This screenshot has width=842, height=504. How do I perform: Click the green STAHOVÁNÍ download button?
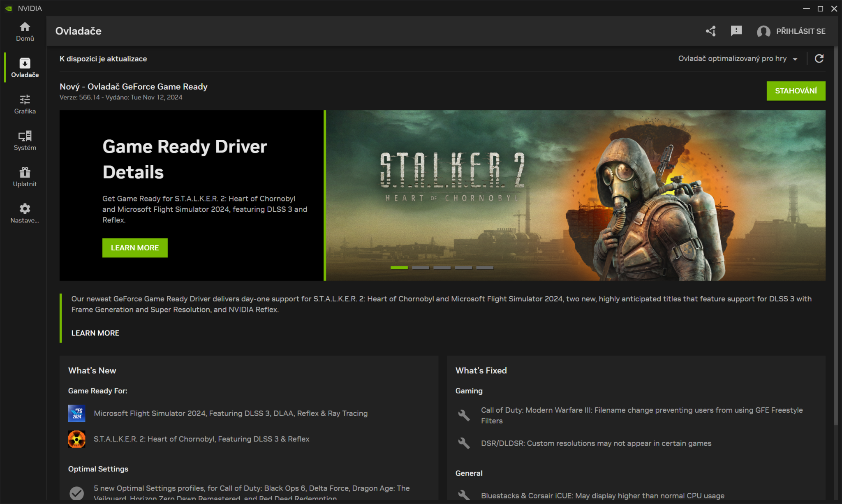[x=796, y=91]
